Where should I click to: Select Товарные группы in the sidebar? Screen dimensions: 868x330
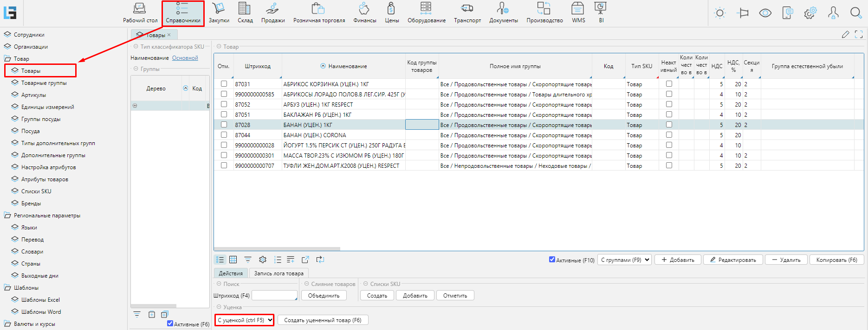pos(44,83)
